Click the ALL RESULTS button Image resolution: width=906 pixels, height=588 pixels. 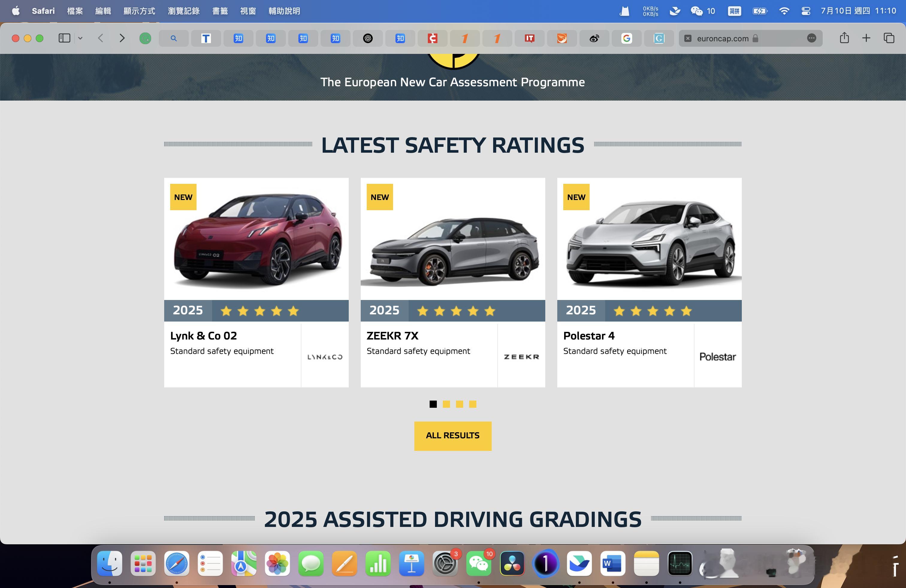(x=453, y=436)
